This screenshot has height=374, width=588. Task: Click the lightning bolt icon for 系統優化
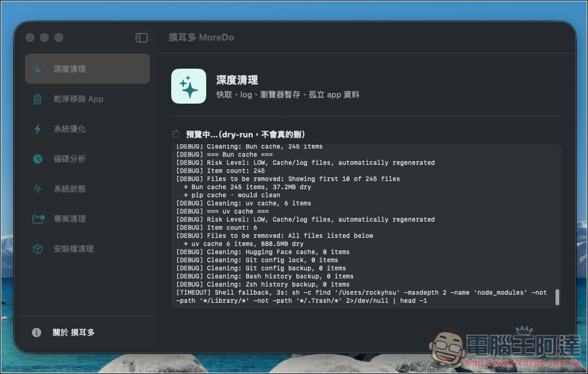pos(39,129)
